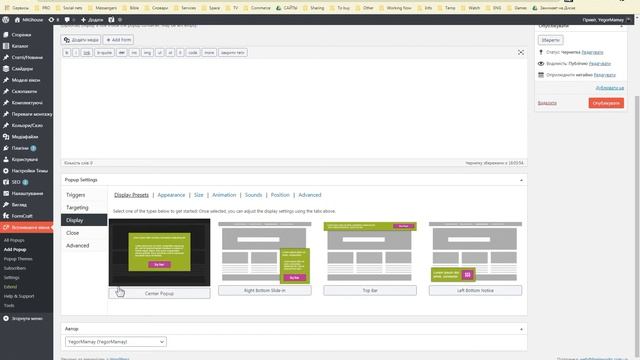Open the Size sub-tab
The image size is (640, 360).
(x=199, y=195)
